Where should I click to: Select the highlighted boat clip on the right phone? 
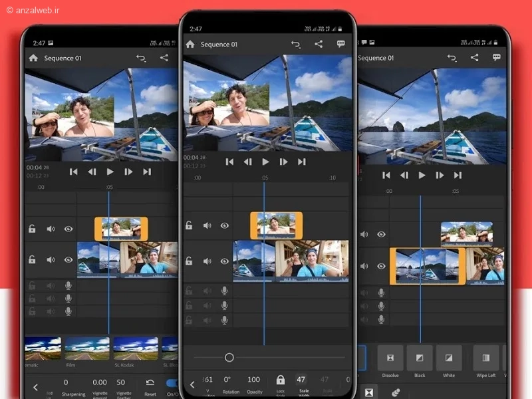click(x=428, y=267)
